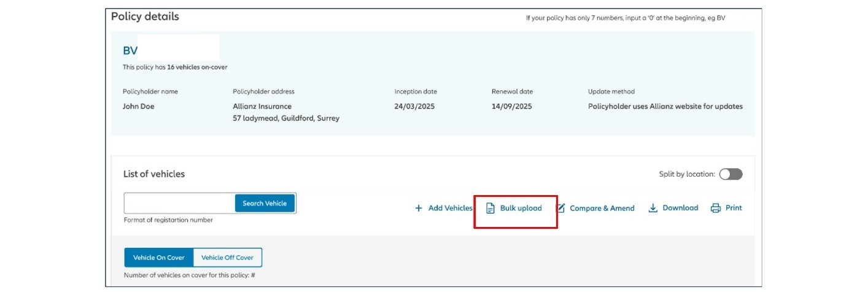Toggle the Split by location switch

click(x=730, y=174)
